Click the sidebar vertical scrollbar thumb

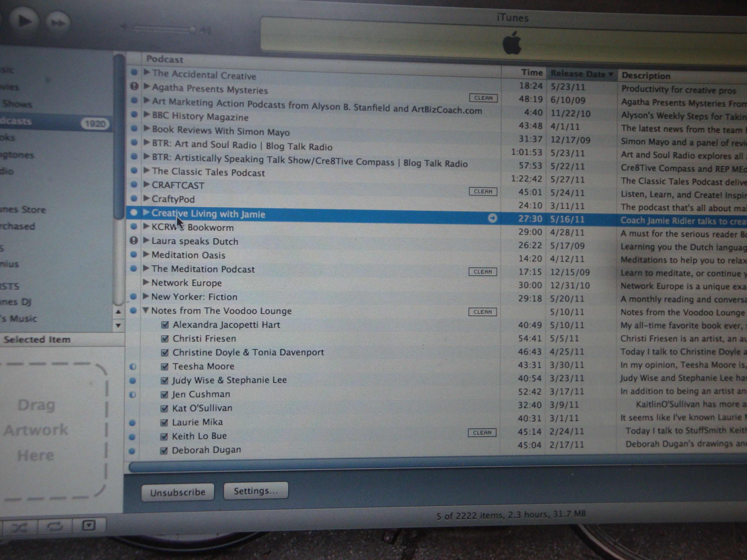tap(119, 137)
